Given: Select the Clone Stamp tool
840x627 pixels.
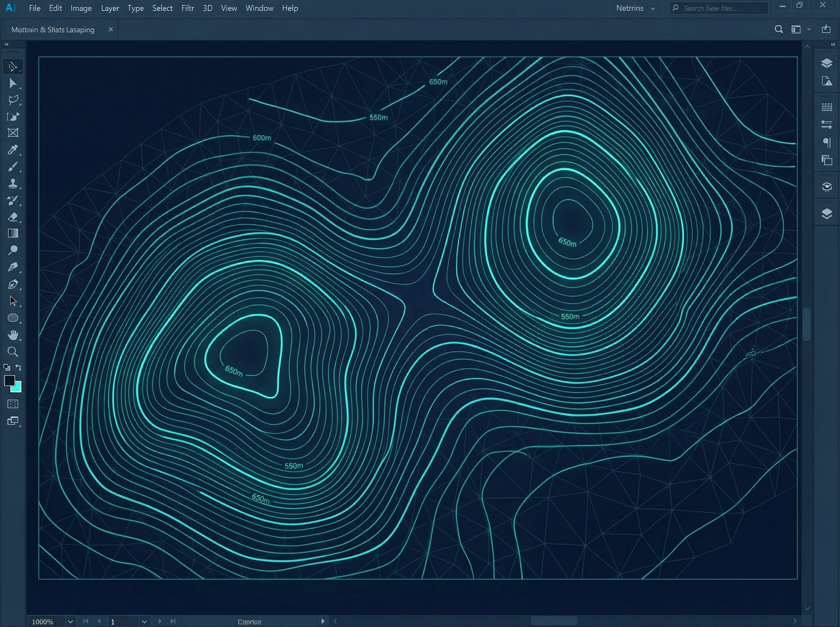Looking at the screenshot, I should click(13, 184).
